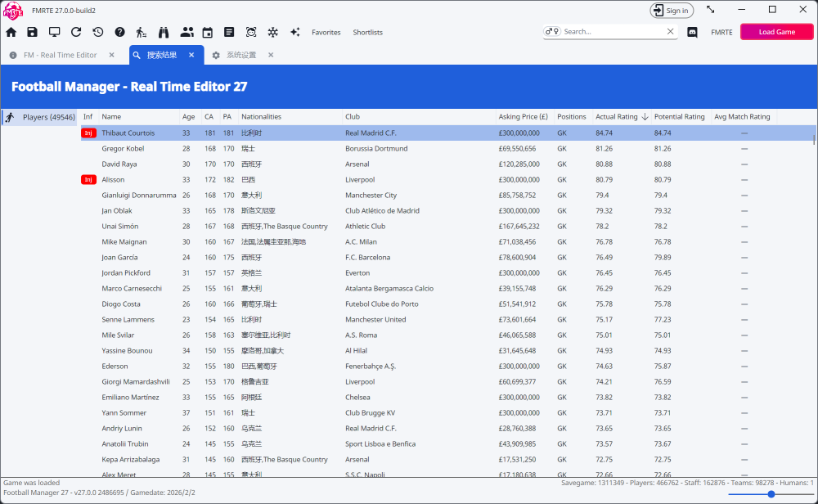Select the Gregor Kobel player row

447,149
